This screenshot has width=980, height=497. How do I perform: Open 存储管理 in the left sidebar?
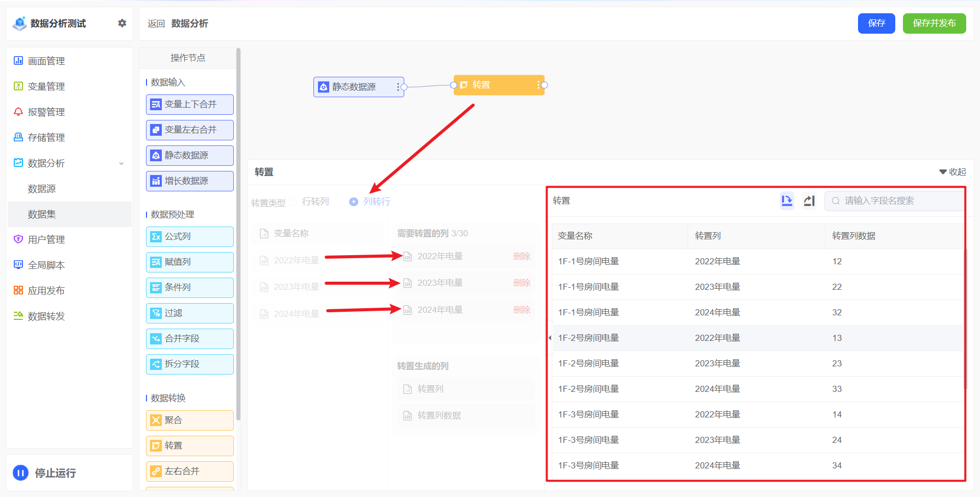click(x=46, y=137)
